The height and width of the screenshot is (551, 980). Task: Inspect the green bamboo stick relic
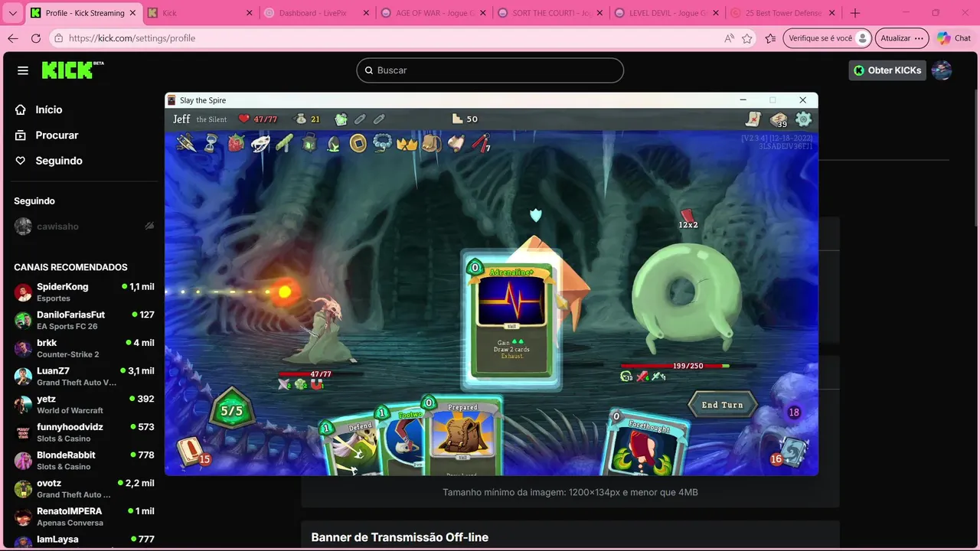point(285,142)
